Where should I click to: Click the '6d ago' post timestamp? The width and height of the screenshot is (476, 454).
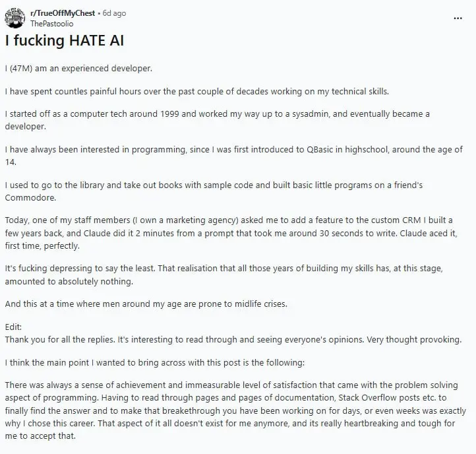[x=114, y=13]
